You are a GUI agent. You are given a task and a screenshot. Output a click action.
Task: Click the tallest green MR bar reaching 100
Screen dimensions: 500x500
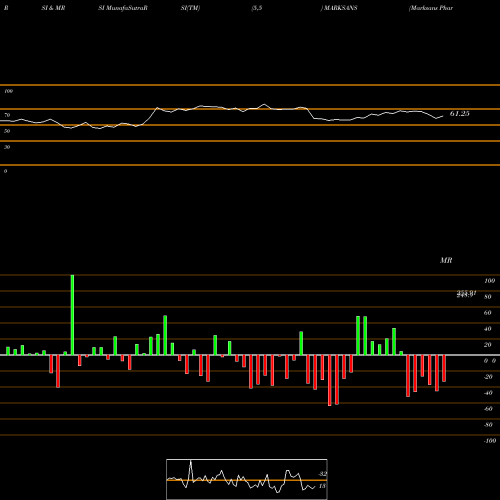pos(72,315)
